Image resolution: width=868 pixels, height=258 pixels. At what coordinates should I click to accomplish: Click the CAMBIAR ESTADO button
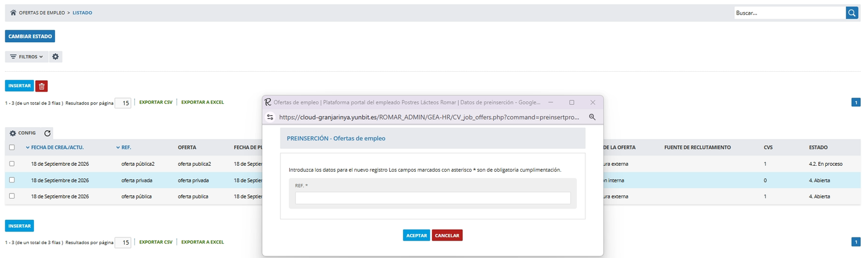click(30, 36)
